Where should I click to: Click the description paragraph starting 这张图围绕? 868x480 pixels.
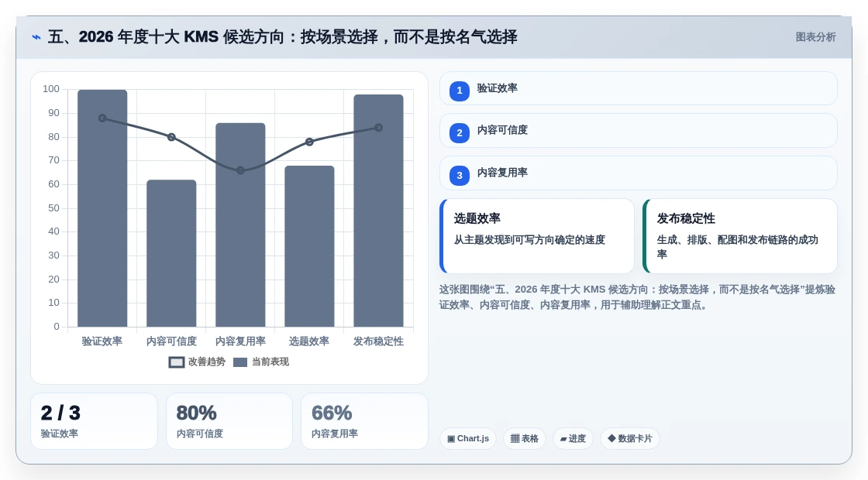(x=637, y=297)
